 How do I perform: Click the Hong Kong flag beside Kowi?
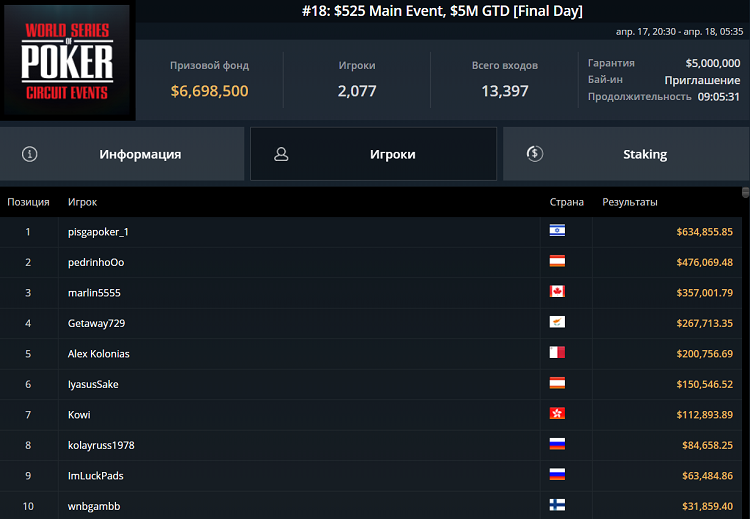pos(557,414)
